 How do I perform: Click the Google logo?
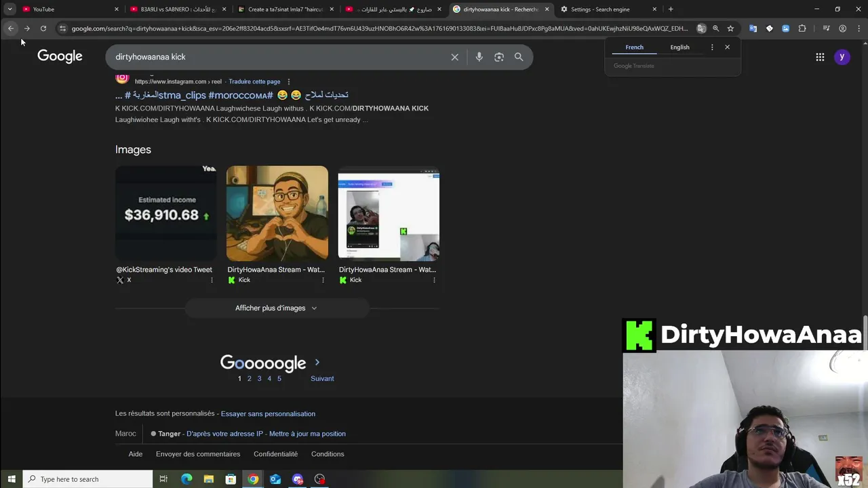60,56
